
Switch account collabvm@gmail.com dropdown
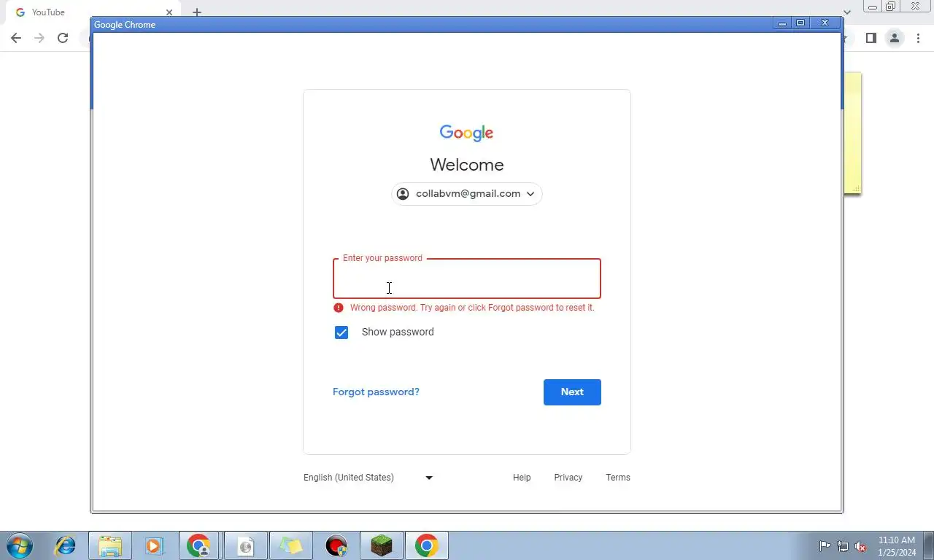467,194
